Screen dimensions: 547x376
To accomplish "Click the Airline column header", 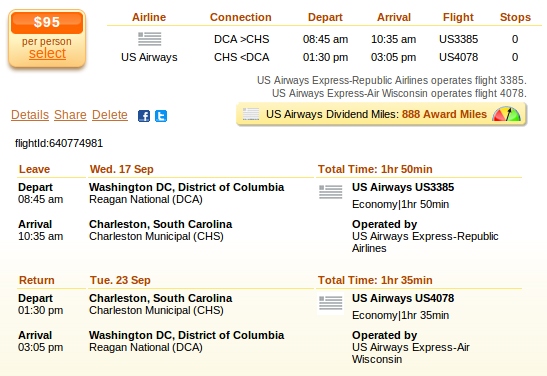I will pyautogui.click(x=149, y=17).
